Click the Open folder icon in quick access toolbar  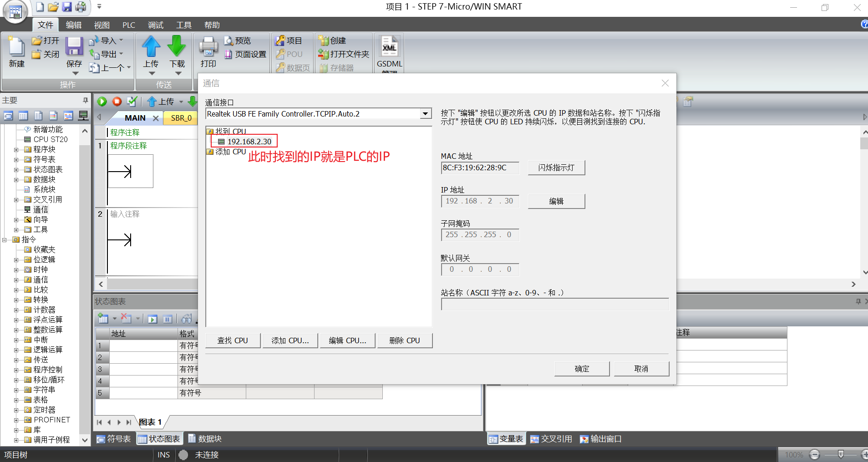coord(53,7)
